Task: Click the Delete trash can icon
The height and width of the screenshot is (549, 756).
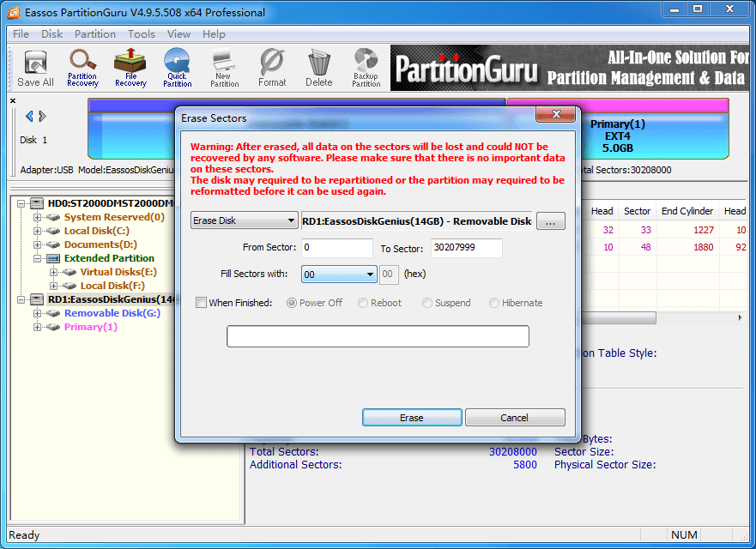Action: coord(318,69)
